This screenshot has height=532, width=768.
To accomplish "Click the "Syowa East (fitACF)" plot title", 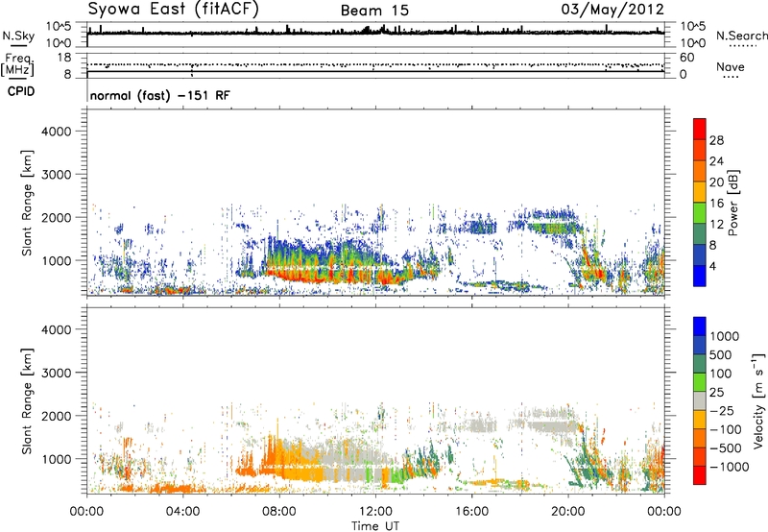I will click(173, 9).
